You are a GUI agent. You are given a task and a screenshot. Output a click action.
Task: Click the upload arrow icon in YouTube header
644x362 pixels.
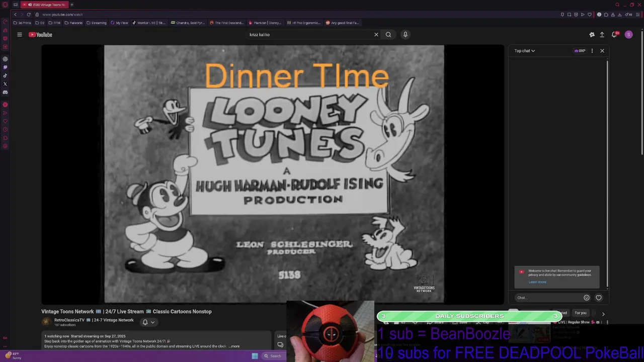pyautogui.click(x=602, y=35)
